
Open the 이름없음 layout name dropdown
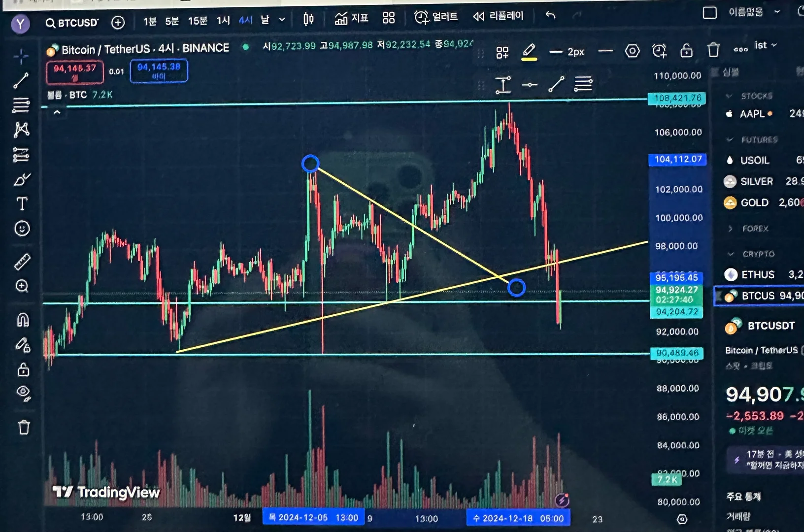pyautogui.click(x=754, y=12)
